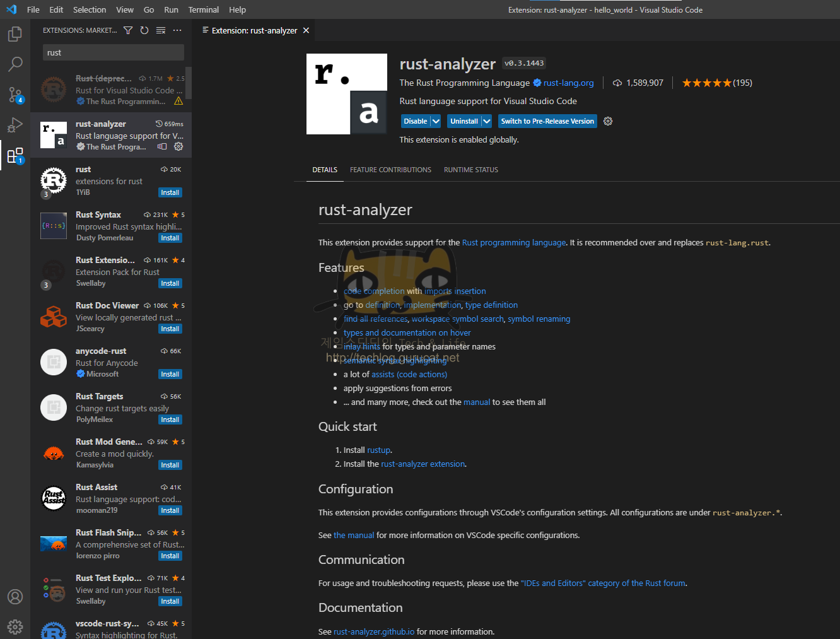Select the DETAILS tab
The image size is (840, 639).
pos(325,170)
